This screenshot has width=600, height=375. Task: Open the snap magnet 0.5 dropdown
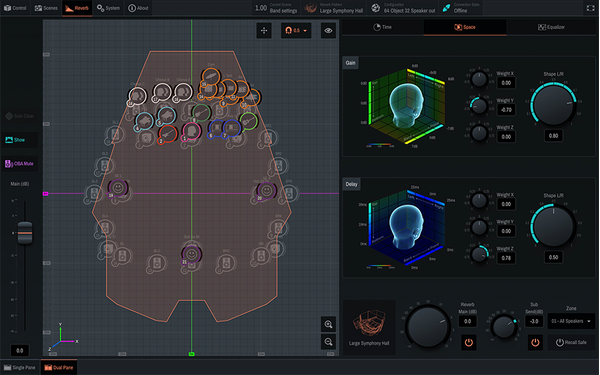pos(296,31)
